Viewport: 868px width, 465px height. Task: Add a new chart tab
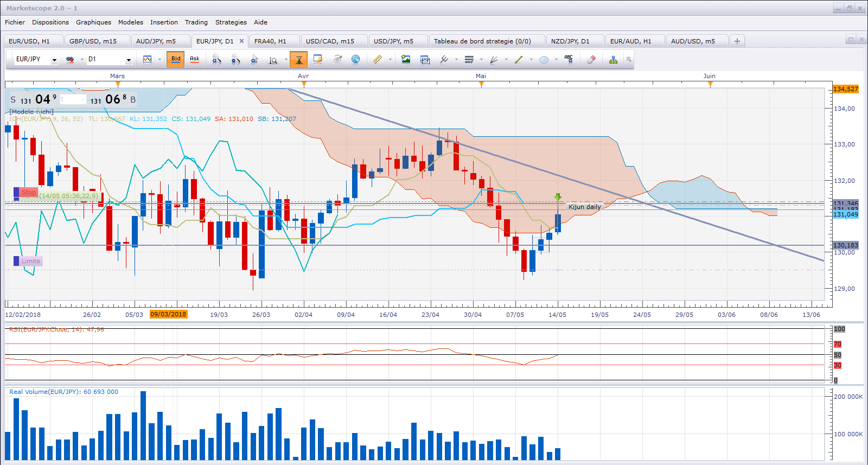coord(737,41)
